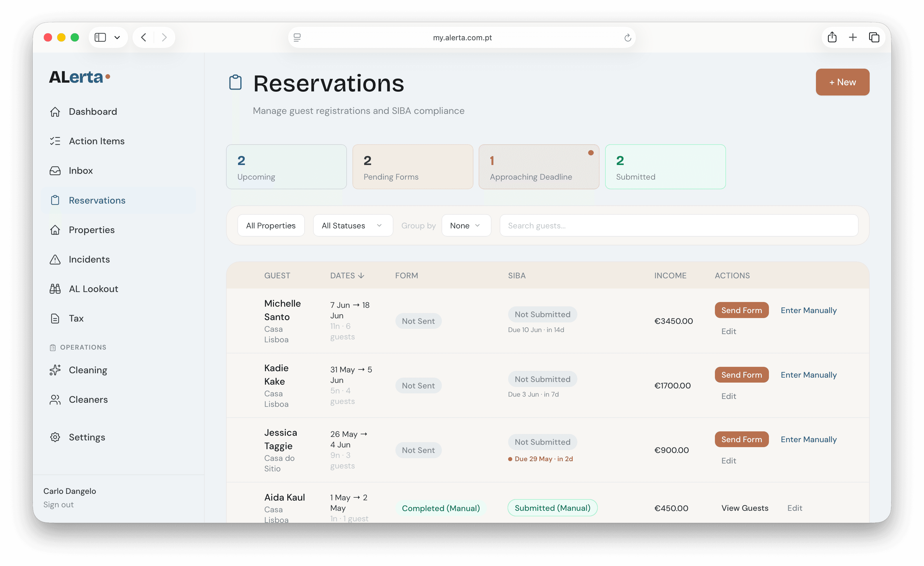This screenshot has height=566, width=924.
Task: Filter by the Pending Forms card
Action: tap(412, 167)
